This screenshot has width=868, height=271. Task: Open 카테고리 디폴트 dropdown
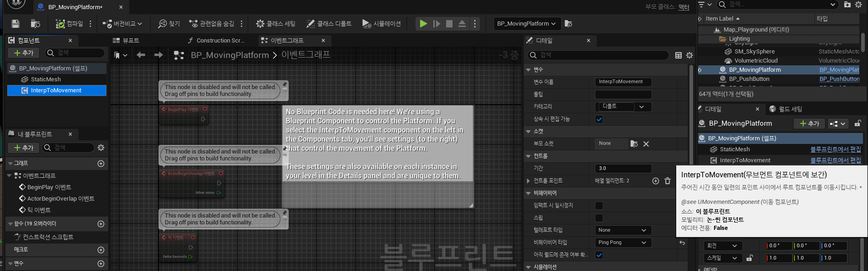624,107
